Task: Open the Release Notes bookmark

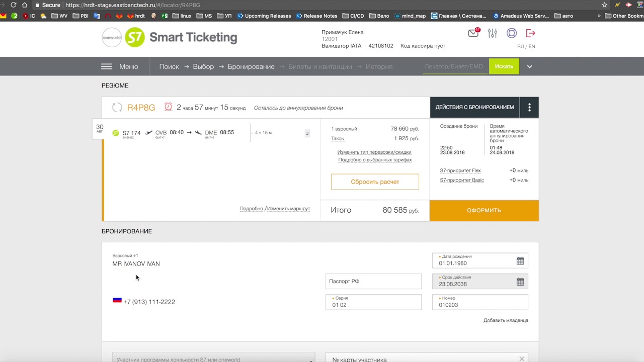Action: tap(316, 16)
